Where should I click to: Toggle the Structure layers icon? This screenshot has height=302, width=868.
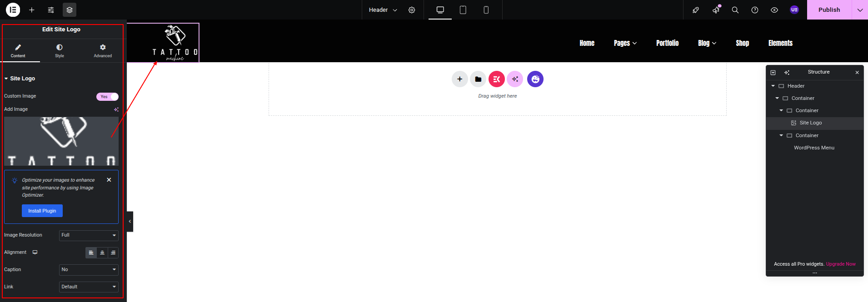[70, 10]
